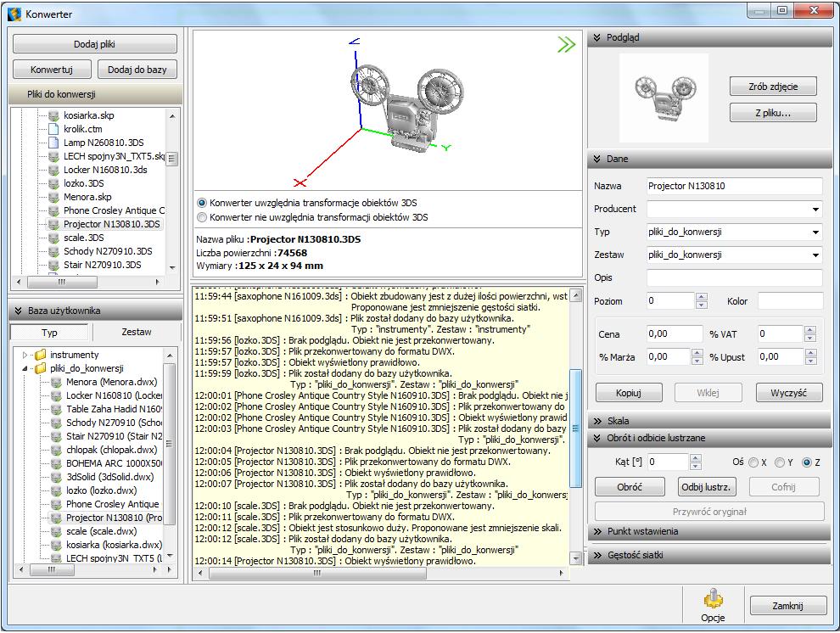Increase the % VAT stepper
This screenshot has height=633, width=840.
810,330
